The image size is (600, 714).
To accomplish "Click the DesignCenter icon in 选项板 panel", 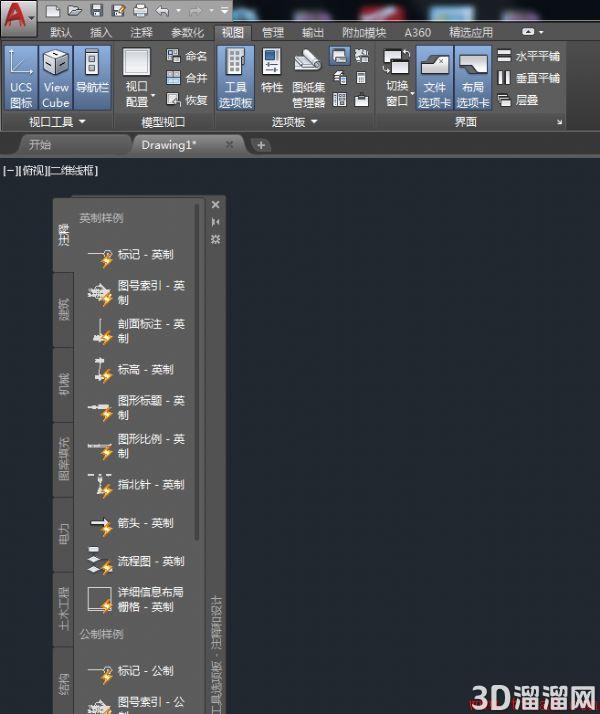I will coord(340,100).
